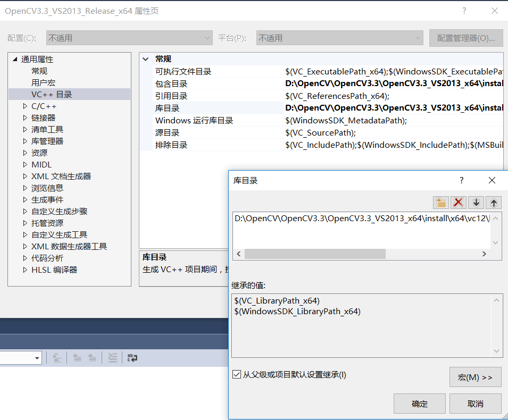This screenshot has width=508, height=420.
Task: Select Windows 运行库目录 property row
Action: click(328, 120)
